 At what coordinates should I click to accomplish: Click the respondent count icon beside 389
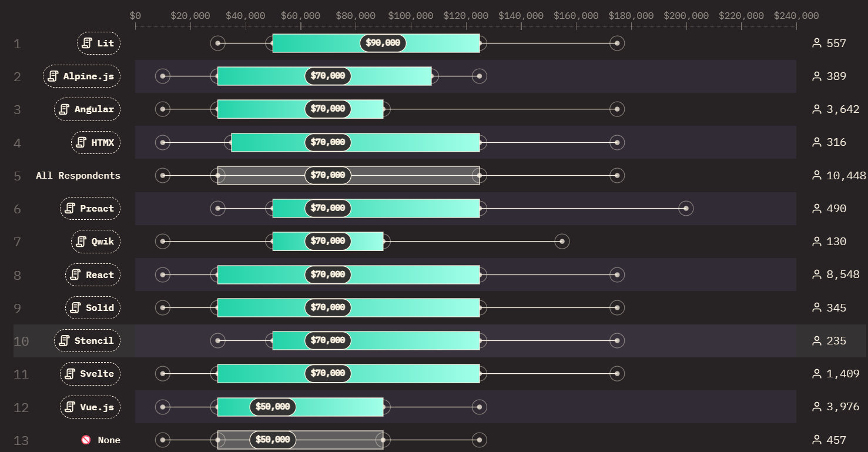816,76
